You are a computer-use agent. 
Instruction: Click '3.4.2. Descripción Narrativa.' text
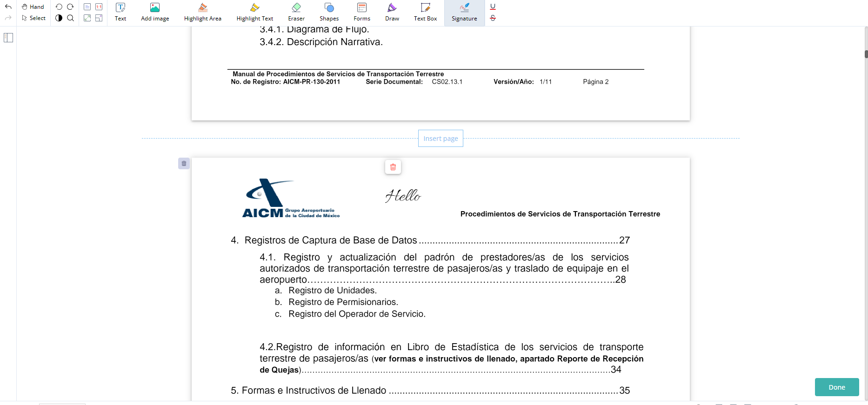[321, 42]
